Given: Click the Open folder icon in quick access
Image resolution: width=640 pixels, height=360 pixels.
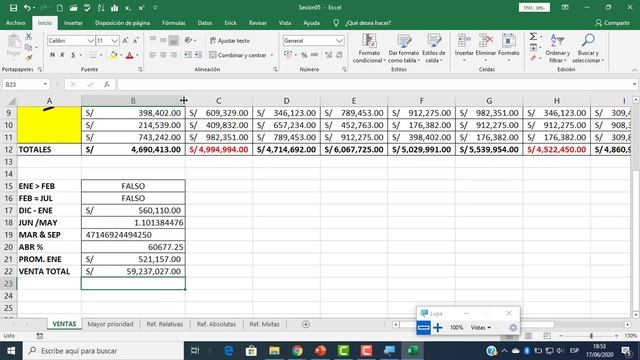Looking at the screenshot, I should pyautogui.click(x=73, y=8).
